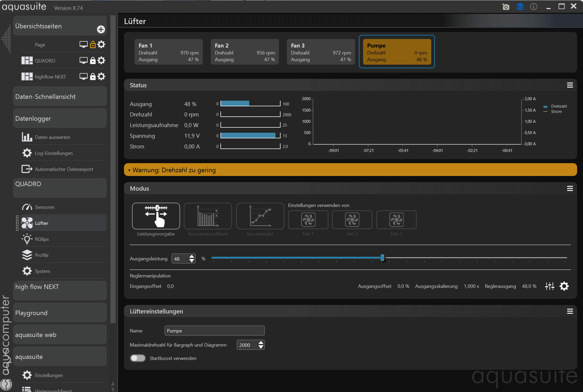Open settings gear for QUADRO overview page
Viewport: 583px width, 392px height.
(101, 60)
